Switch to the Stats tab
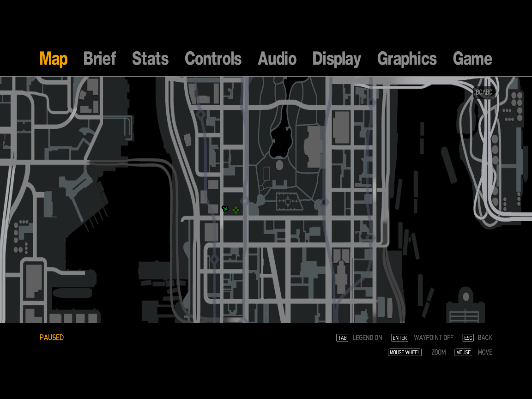The width and height of the screenshot is (532, 399). tap(150, 58)
